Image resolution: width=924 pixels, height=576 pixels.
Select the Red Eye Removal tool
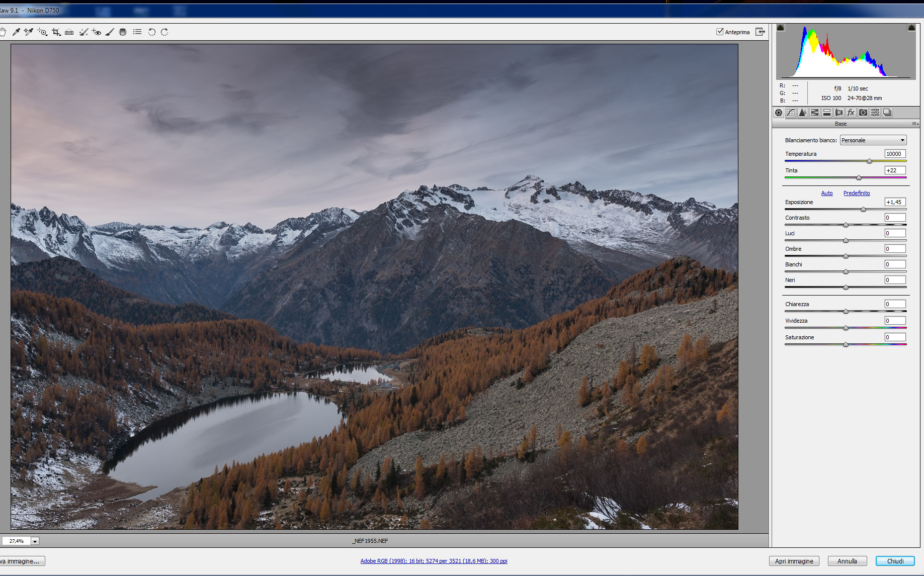[97, 32]
